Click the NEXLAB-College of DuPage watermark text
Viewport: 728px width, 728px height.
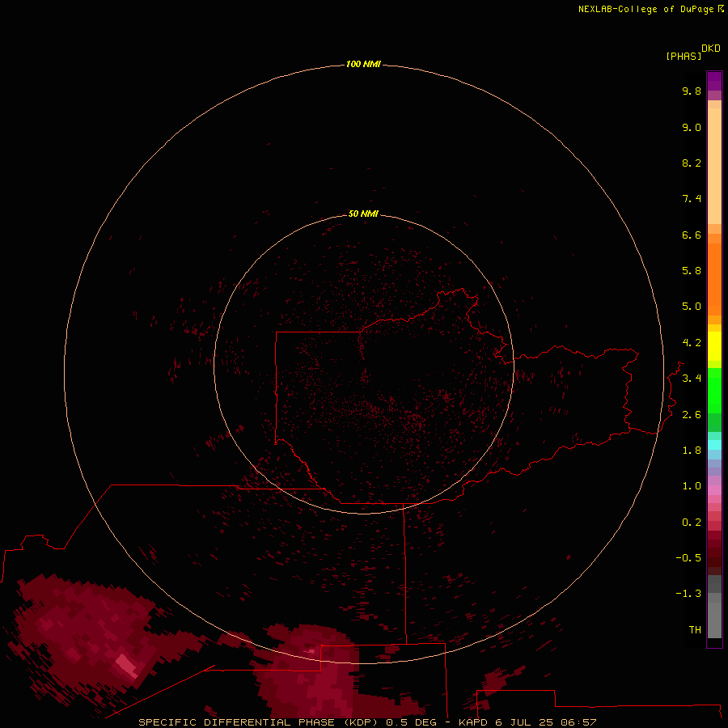[650, 9]
